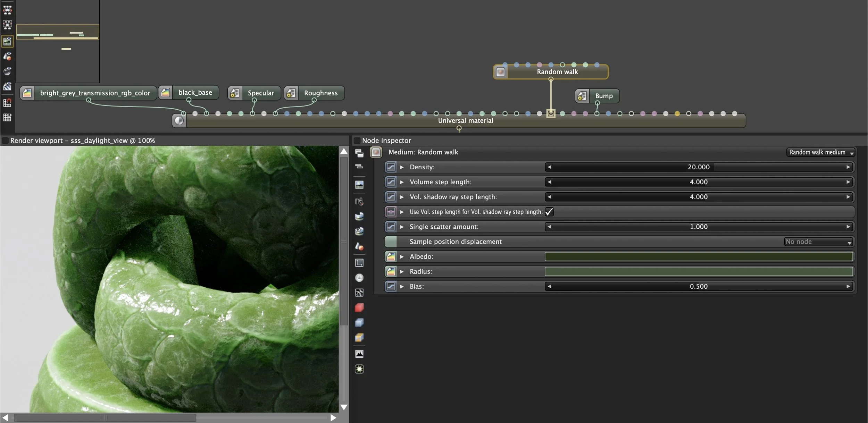This screenshot has height=423, width=868.
Task: Select the Universal material node
Action: tap(465, 121)
